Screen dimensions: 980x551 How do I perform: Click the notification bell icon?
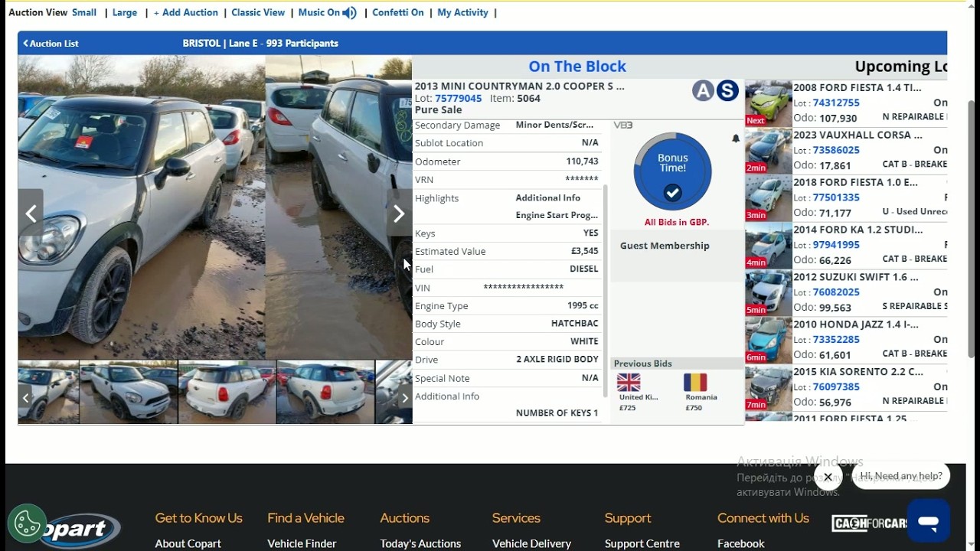[736, 139]
